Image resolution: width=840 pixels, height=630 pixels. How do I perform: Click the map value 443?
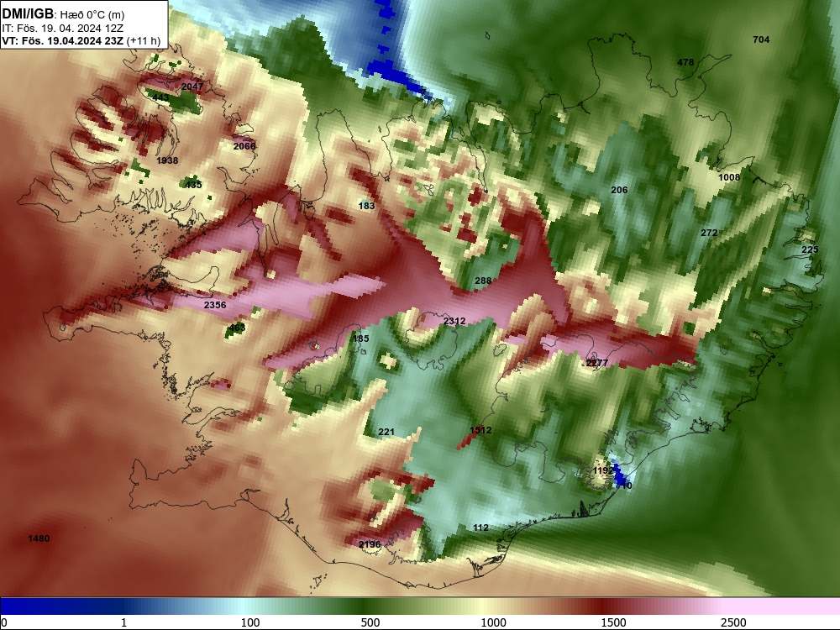160,97
